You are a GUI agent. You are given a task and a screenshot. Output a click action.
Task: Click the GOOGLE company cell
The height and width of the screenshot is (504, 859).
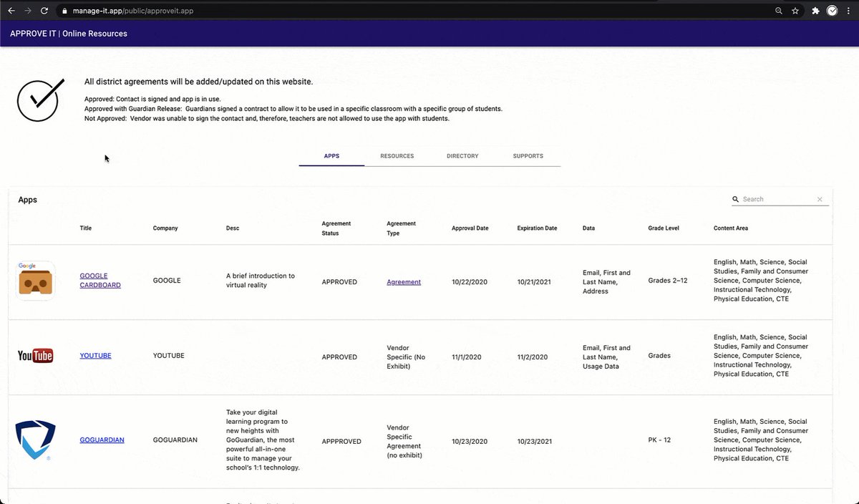click(167, 281)
